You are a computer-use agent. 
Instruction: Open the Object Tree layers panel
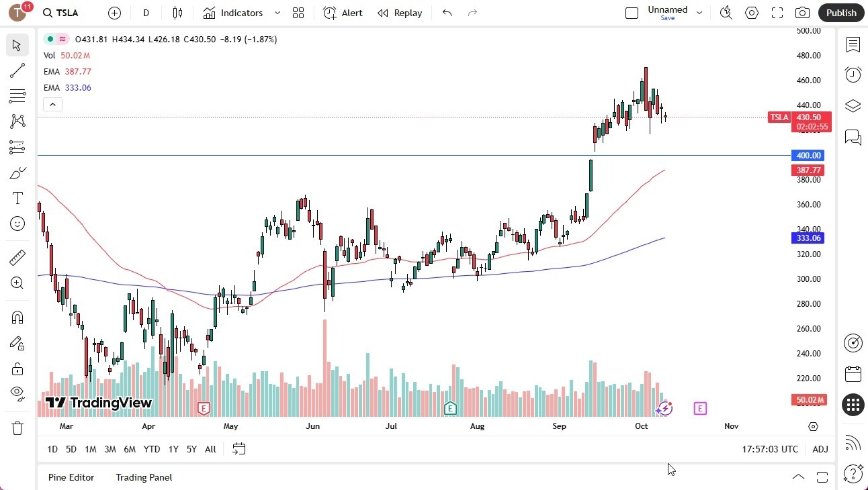click(x=853, y=105)
